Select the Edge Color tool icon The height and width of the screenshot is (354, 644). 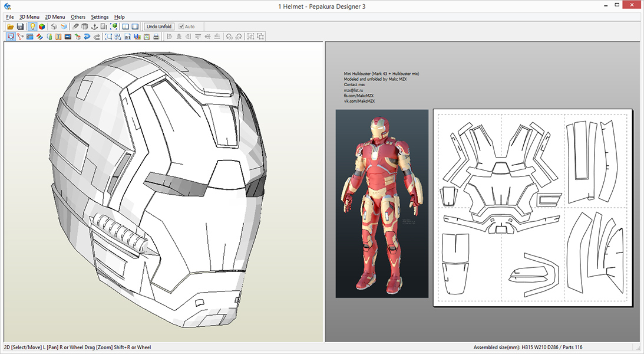[x=39, y=37]
